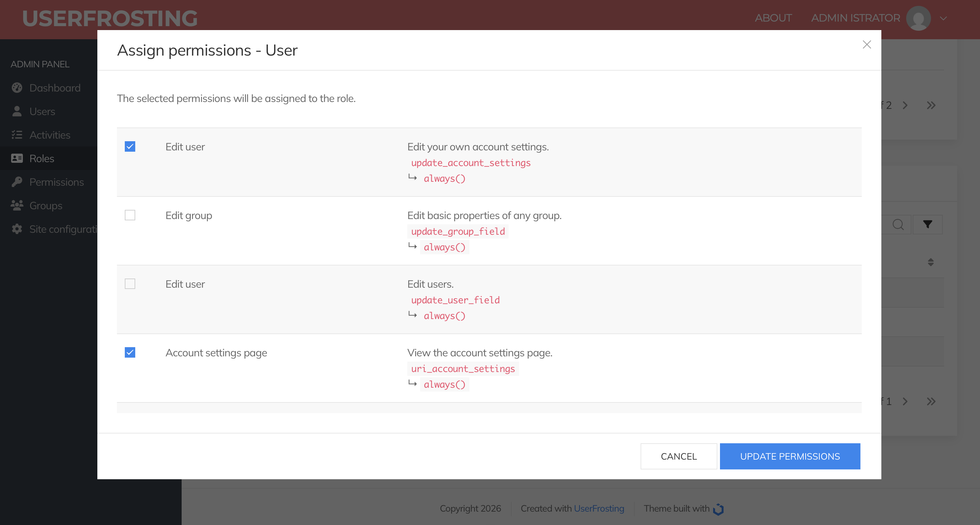The height and width of the screenshot is (525, 980).
Task: Click the Site configuration gear icon
Action: coord(17,229)
